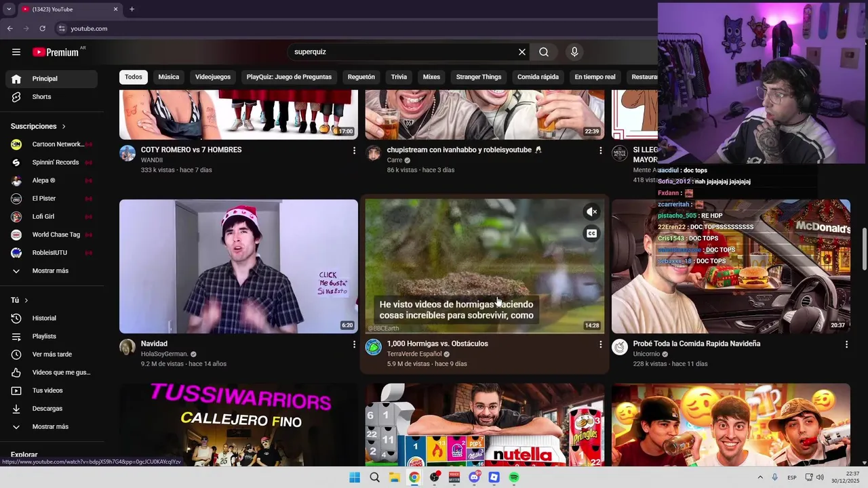Open Lofi Girl subscription channel

(x=52, y=217)
